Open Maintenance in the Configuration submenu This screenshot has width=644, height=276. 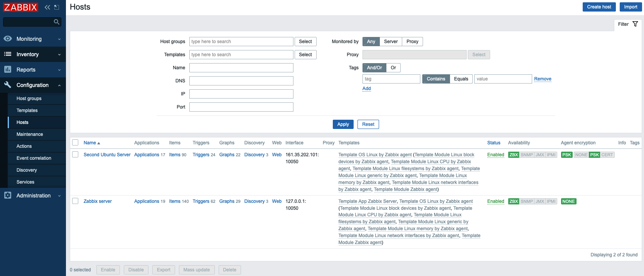click(30, 134)
